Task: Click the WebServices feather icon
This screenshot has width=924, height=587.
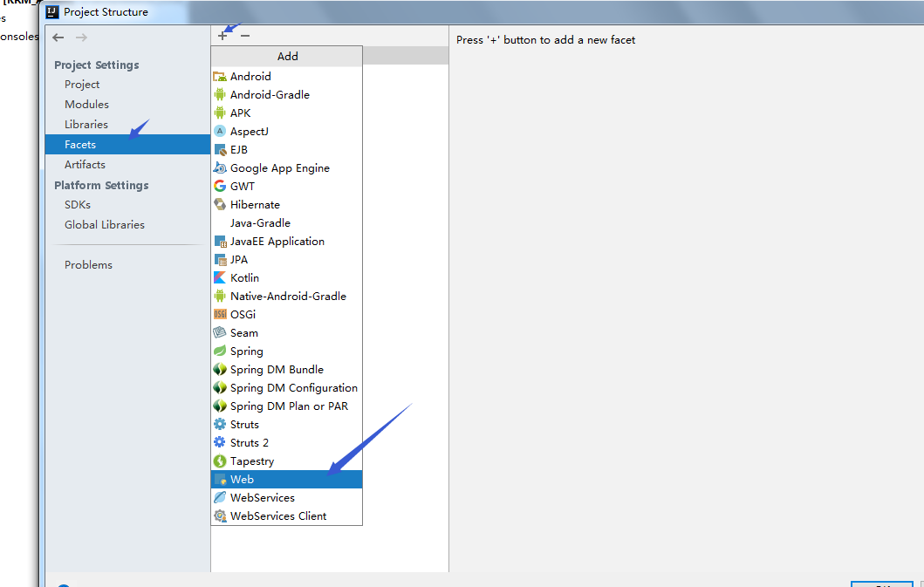Action: 220,498
